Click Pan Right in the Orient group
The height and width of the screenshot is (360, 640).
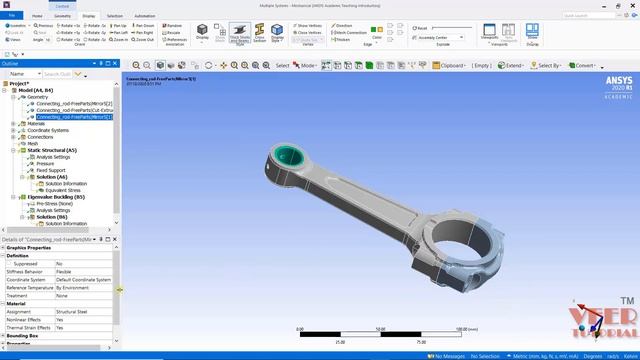point(142,33)
